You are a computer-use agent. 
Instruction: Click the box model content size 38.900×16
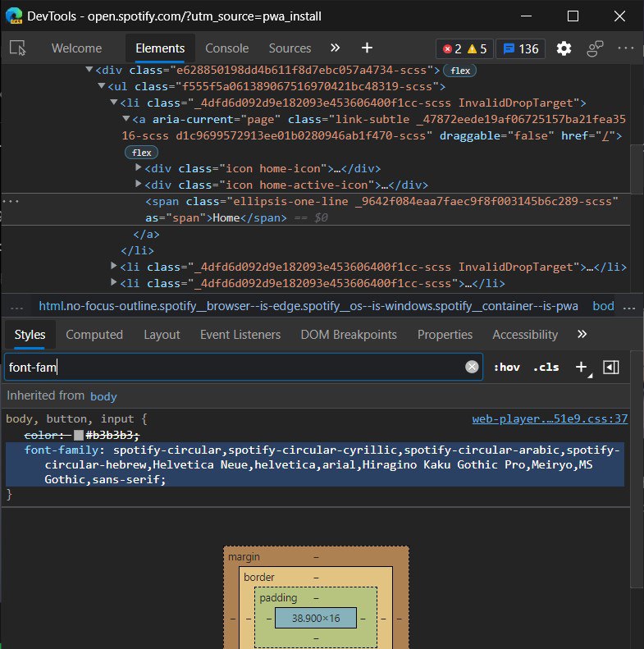[x=316, y=618]
